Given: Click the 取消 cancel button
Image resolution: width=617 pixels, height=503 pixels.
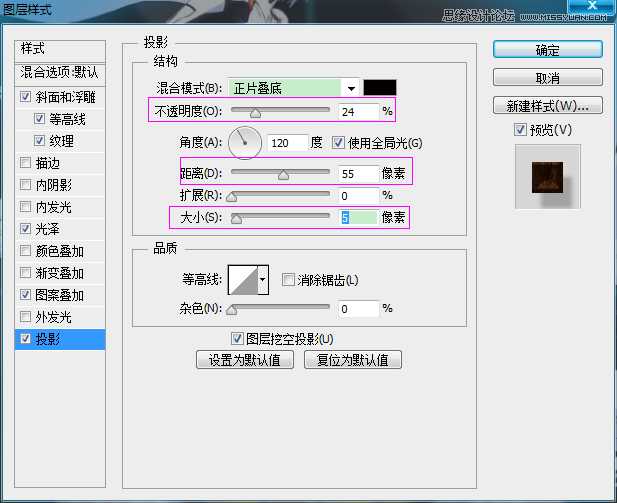Looking at the screenshot, I should [x=547, y=78].
